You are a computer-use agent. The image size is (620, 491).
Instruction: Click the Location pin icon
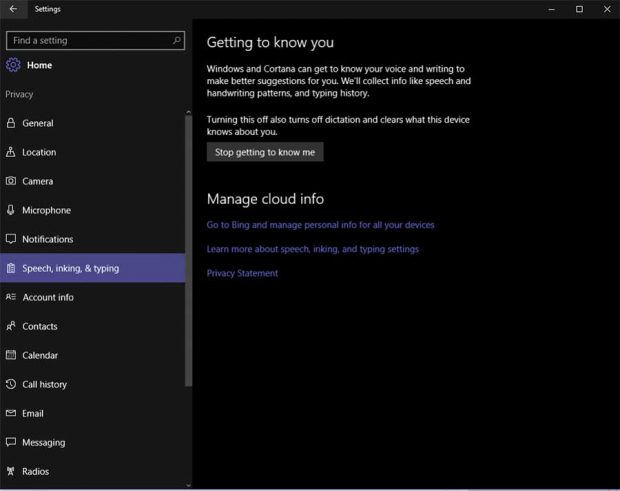click(11, 152)
